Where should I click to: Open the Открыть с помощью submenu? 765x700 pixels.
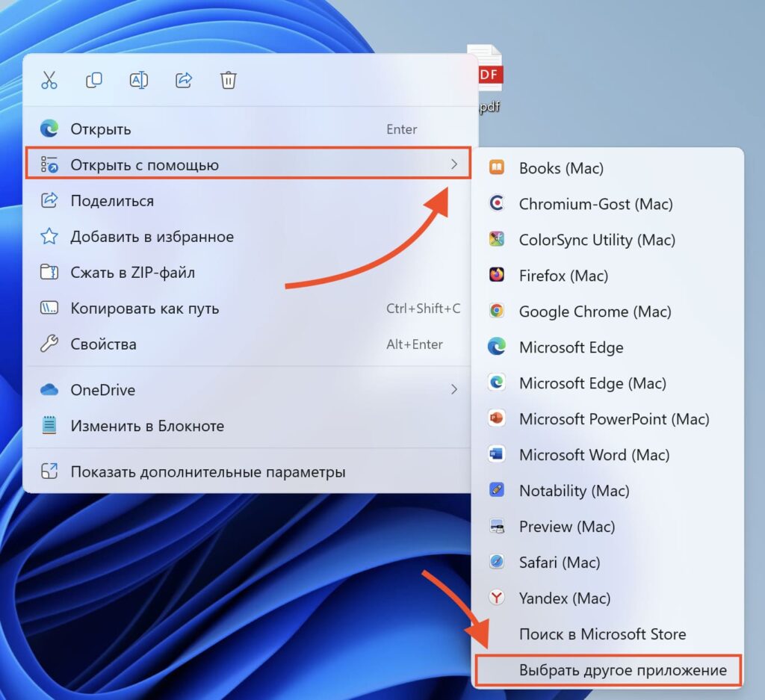click(x=247, y=165)
